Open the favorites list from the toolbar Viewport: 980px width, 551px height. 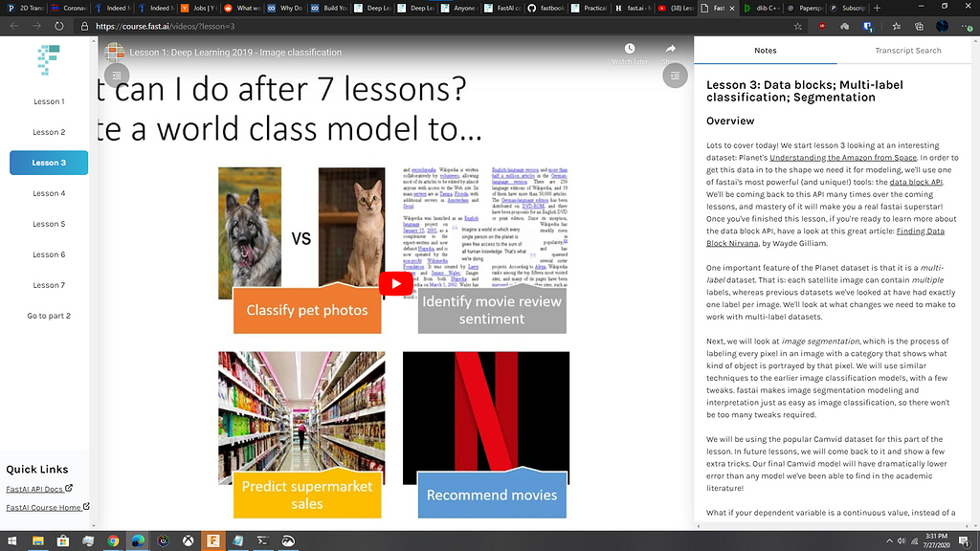896,27
